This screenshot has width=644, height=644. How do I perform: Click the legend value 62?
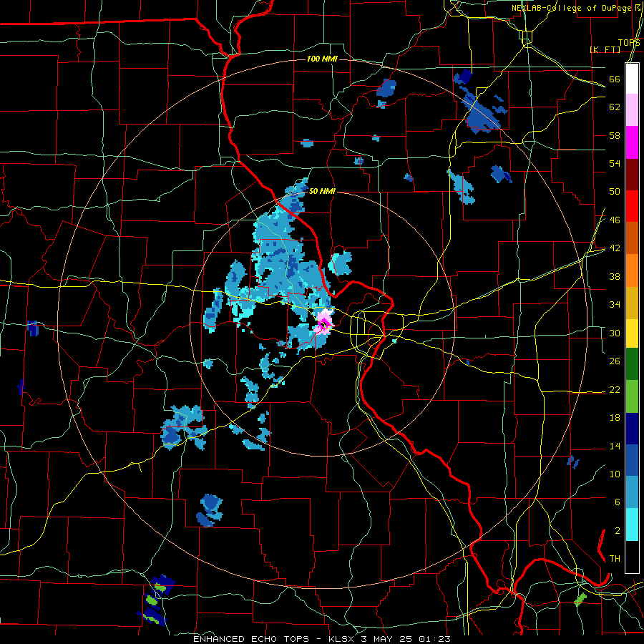click(615, 107)
